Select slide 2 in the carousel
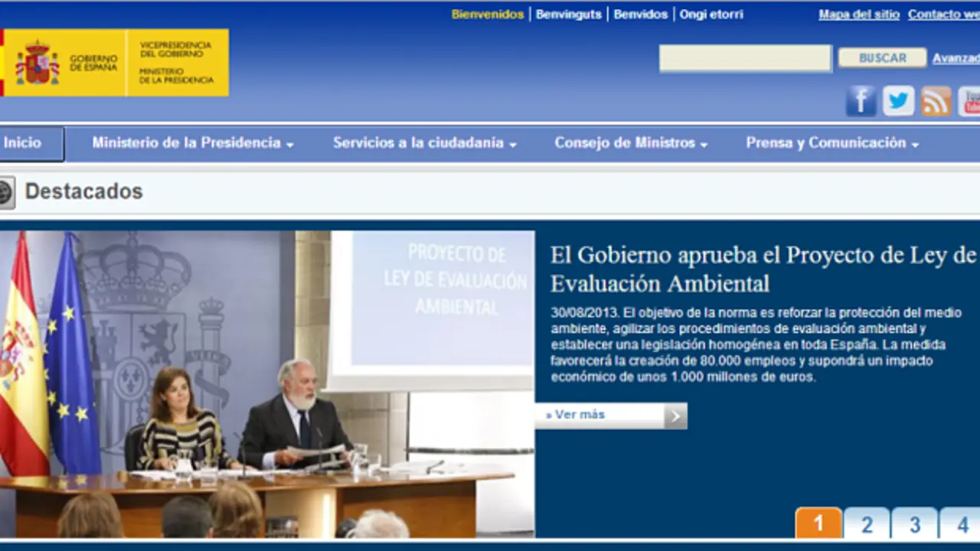 pos(867,523)
